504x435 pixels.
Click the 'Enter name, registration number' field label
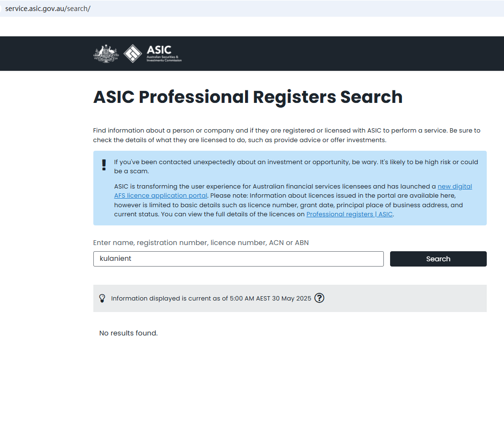201,243
